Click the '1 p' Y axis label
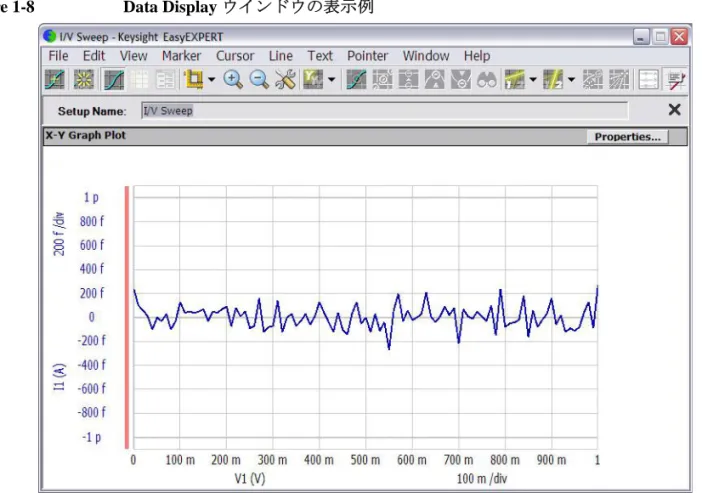Viewport: 702px width, 493px height. (91, 197)
